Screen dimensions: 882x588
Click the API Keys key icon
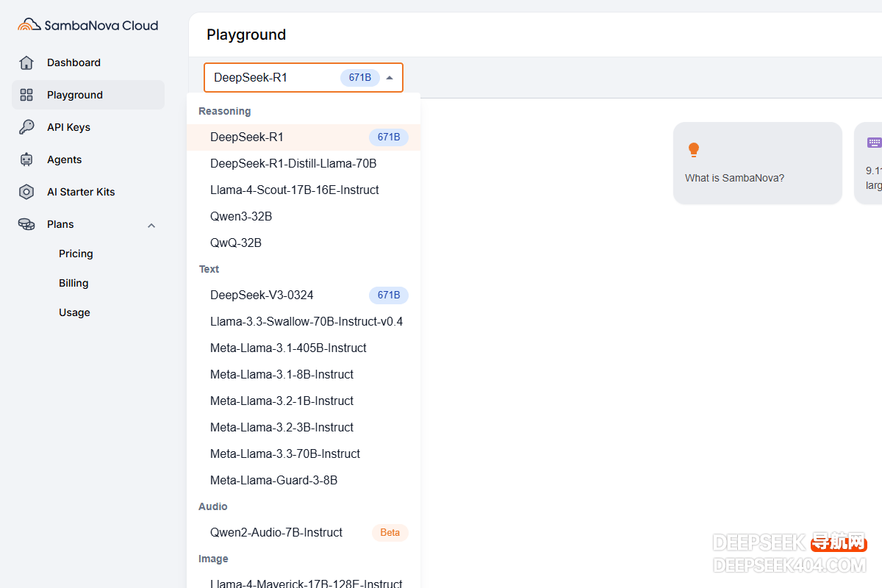26,127
